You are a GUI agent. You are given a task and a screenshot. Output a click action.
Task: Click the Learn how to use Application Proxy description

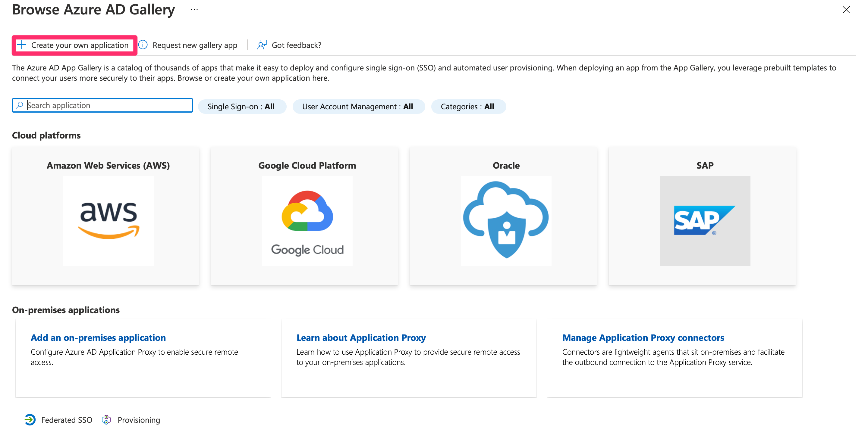[x=408, y=357]
